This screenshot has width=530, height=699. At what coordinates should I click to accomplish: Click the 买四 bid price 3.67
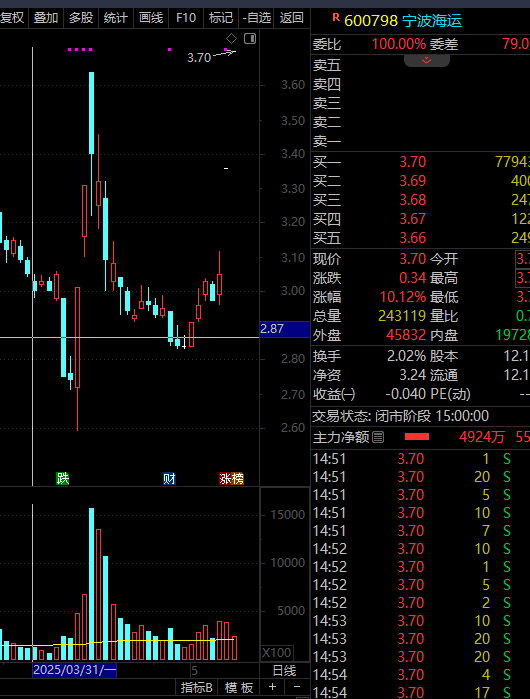(x=413, y=219)
